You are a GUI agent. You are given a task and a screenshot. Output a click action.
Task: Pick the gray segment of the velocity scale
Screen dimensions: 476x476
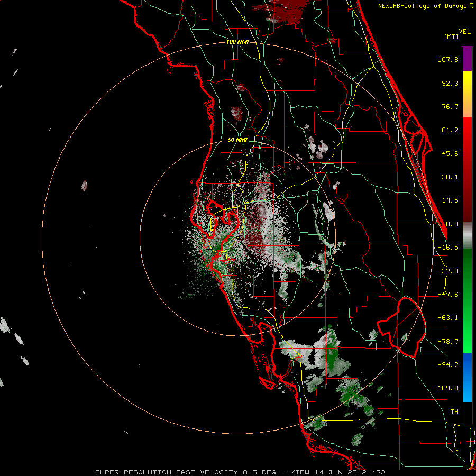point(467,235)
